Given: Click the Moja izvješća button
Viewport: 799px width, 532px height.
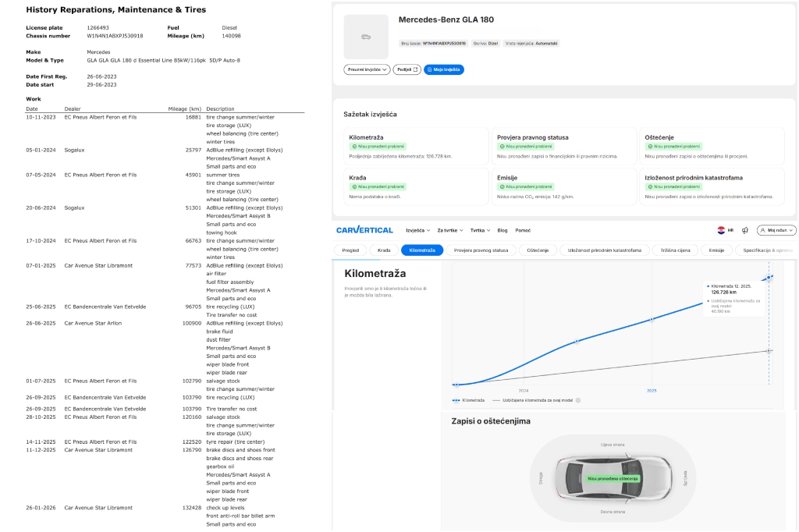Looking at the screenshot, I should click(444, 69).
